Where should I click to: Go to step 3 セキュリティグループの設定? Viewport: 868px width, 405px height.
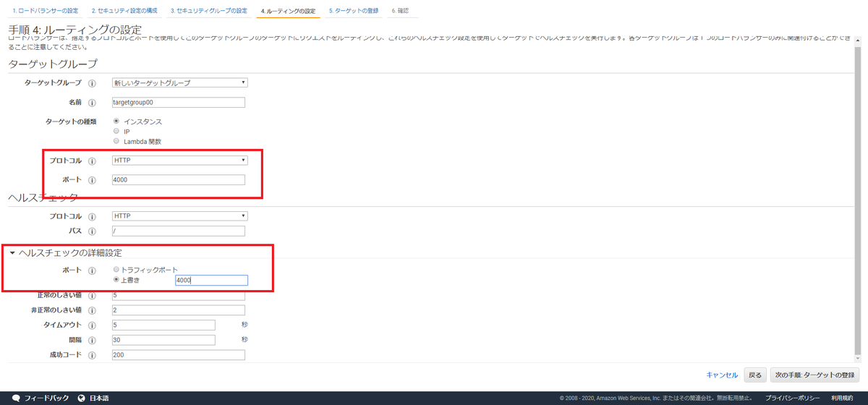(x=209, y=12)
